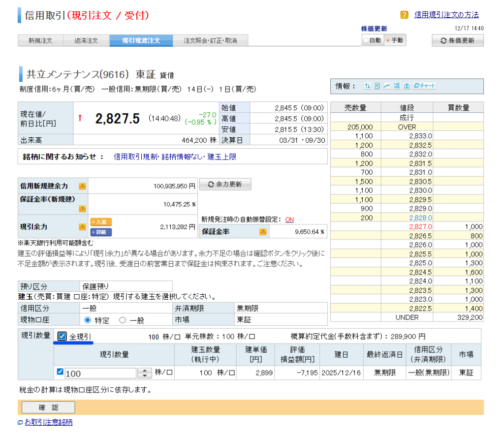Screen dimensions: 504x437
Task: Toggle the position row checkbox beside 100
Action: tap(60, 372)
